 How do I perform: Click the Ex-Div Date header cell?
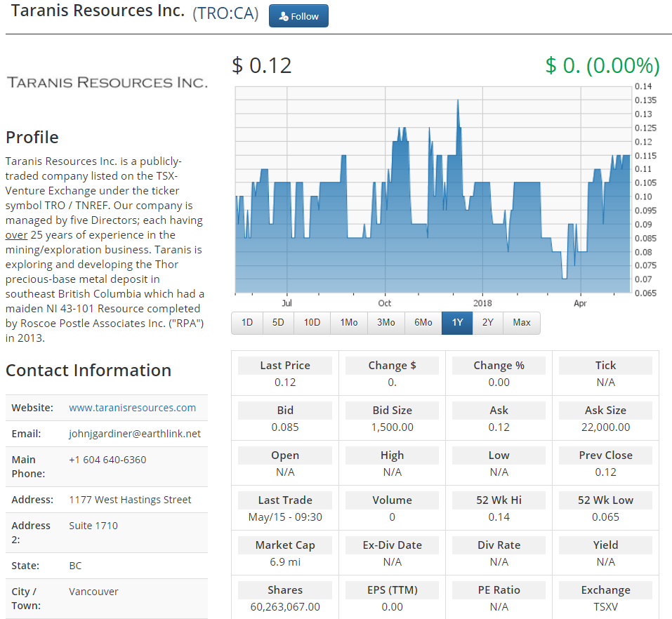pos(392,545)
